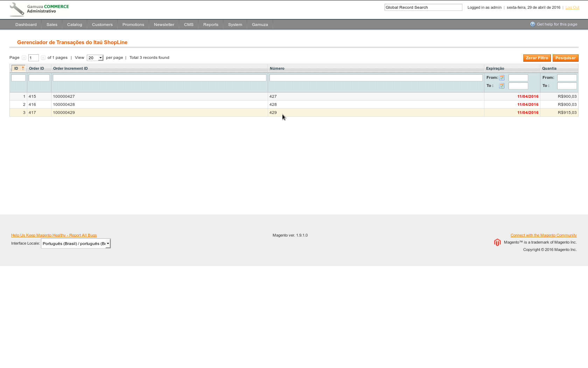588x368 pixels.
Task: Open Connect with the Magento Community link
Action: tap(544, 235)
